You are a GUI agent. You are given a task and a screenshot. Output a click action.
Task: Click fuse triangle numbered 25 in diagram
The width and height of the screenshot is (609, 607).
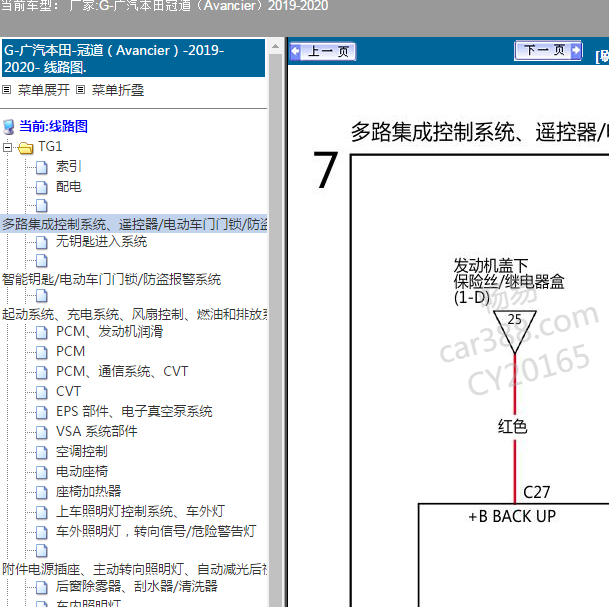tap(515, 330)
